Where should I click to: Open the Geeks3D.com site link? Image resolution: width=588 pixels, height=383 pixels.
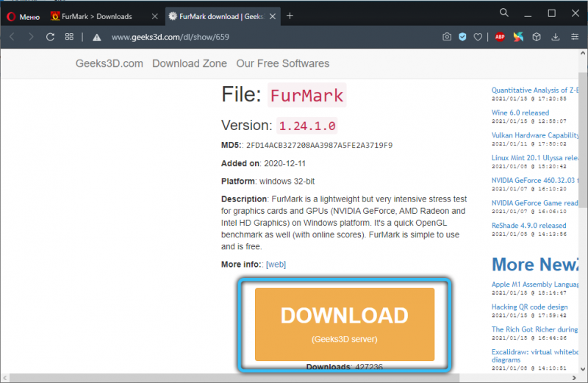(x=109, y=63)
